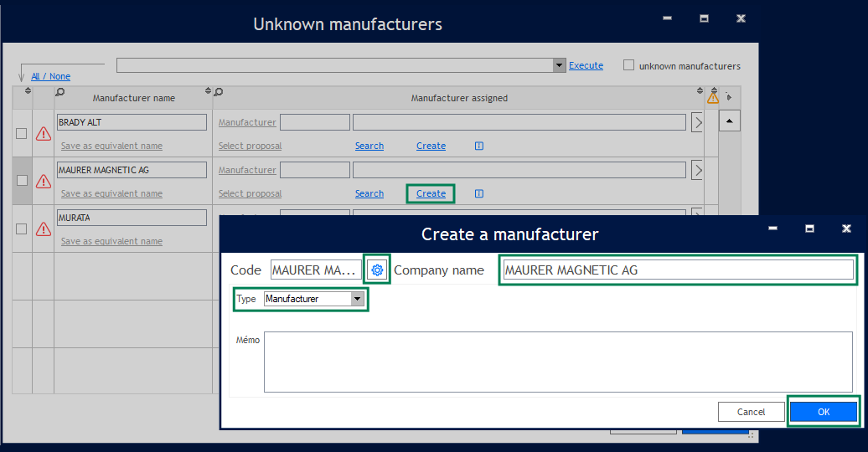The image size is (868, 452).
Task: Click the magnifier icon in the Manufacturer name header
Action: pyautogui.click(x=59, y=92)
